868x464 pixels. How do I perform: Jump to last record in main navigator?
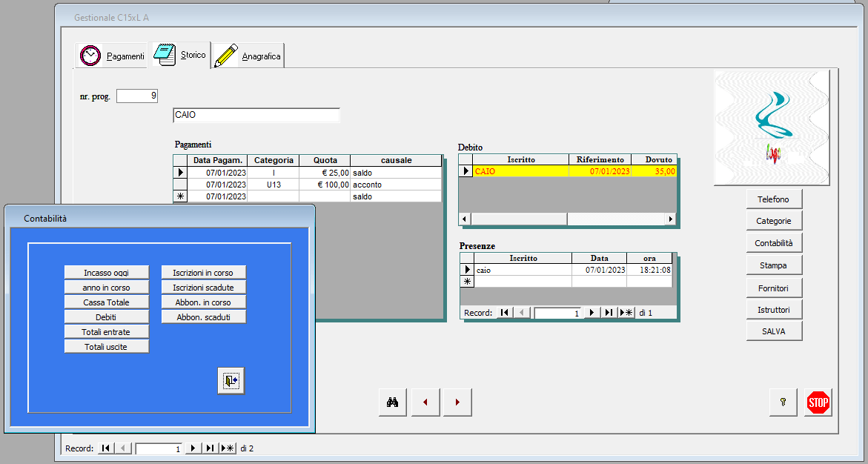[211, 448]
